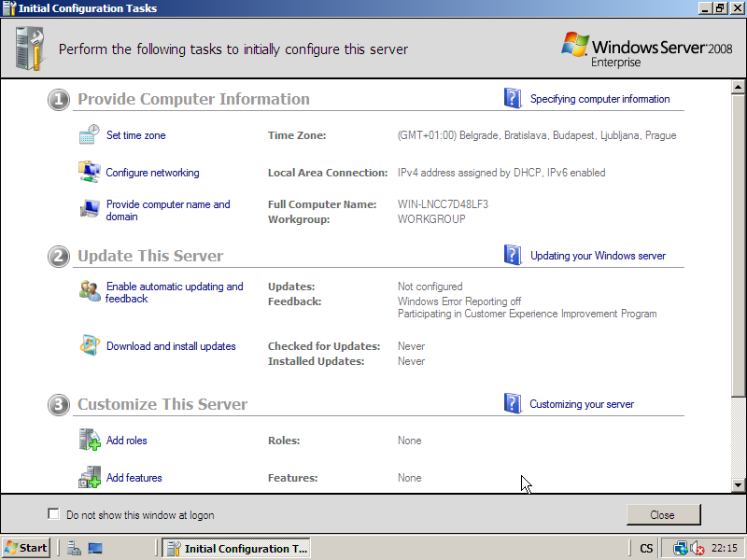Click help icon beside Customizing your server
Viewport: 747px width, 560px height.
(x=513, y=403)
